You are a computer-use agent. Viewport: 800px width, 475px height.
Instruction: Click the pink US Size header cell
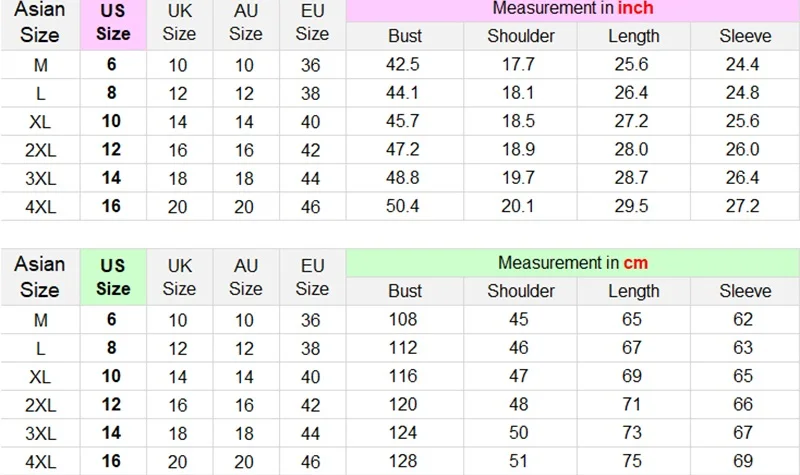pyautogui.click(x=113, y=24)
